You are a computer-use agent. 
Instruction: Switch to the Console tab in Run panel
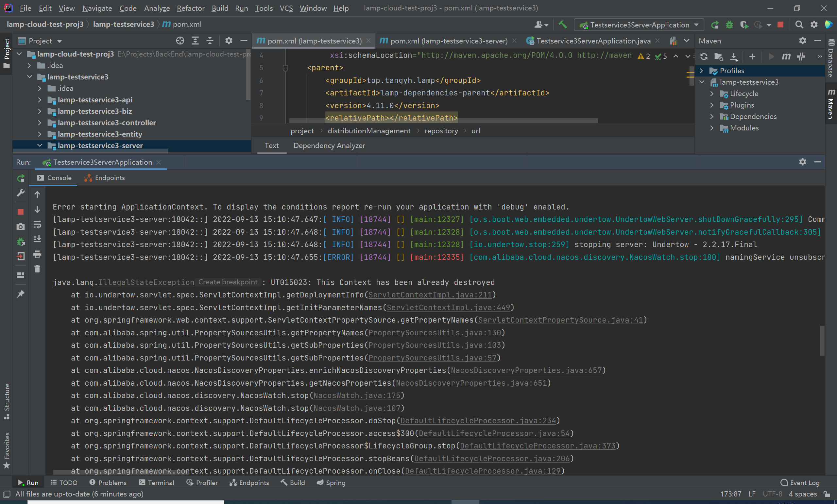click(59, 177)
